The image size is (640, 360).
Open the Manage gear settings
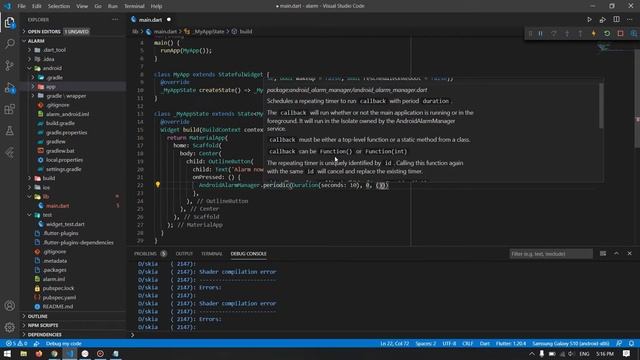pyautogui.click(x=9, y=327)
